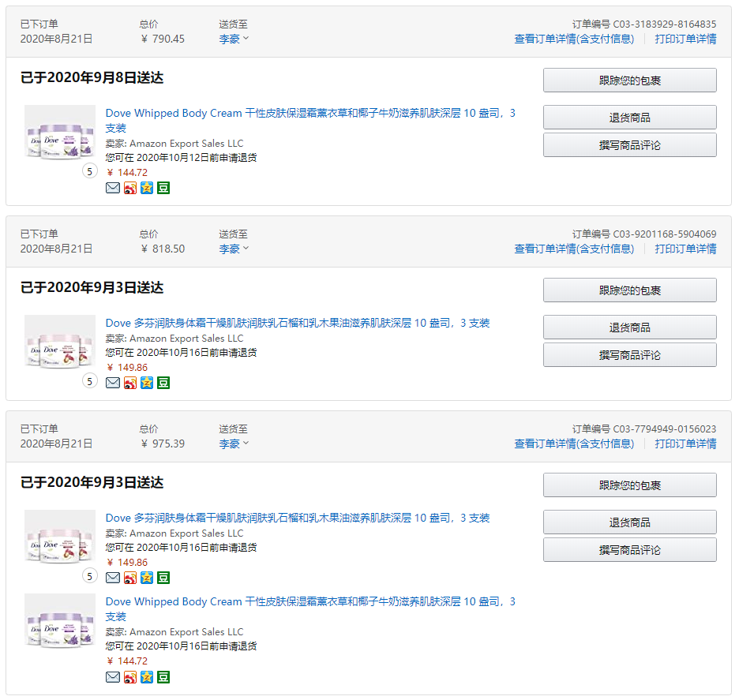Click Douban share icon in the ¥790.45 order
The image size is (739, 700).
163,188
